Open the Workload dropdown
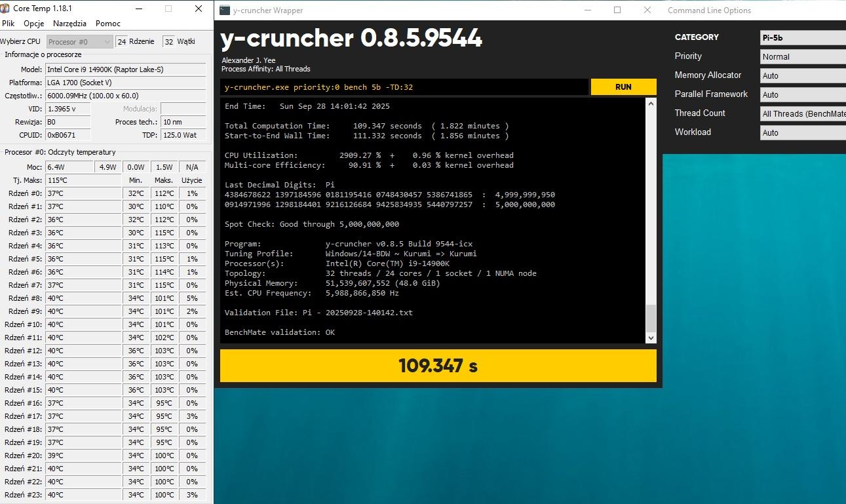846x504 pixels. [x=803, y=132]
